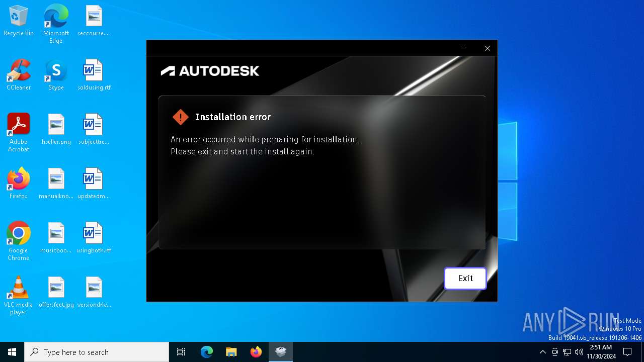The image size is (644, 362).
Task: Click the orange installation error warning icon
Action: [x=180, y=117]
